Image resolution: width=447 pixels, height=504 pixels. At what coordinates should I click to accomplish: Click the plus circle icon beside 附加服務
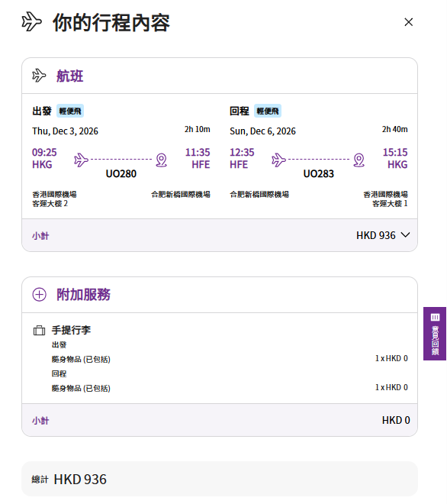[x=39, y=295]
